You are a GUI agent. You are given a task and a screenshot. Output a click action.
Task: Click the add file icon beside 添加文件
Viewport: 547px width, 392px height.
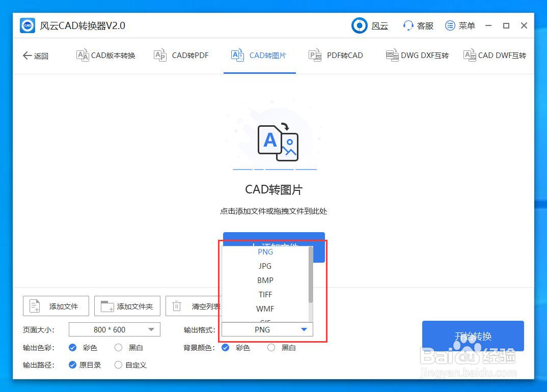click(x=34, y=306)
